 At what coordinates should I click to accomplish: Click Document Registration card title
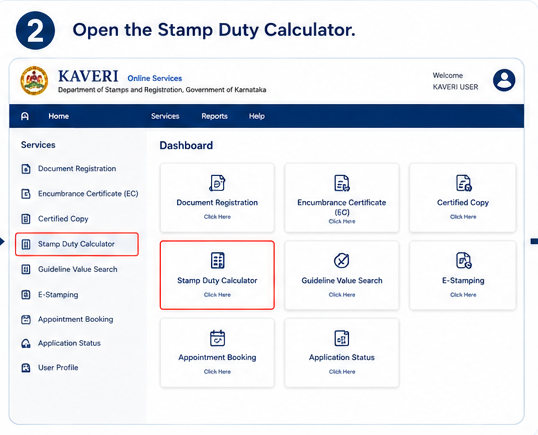(217, 203)
